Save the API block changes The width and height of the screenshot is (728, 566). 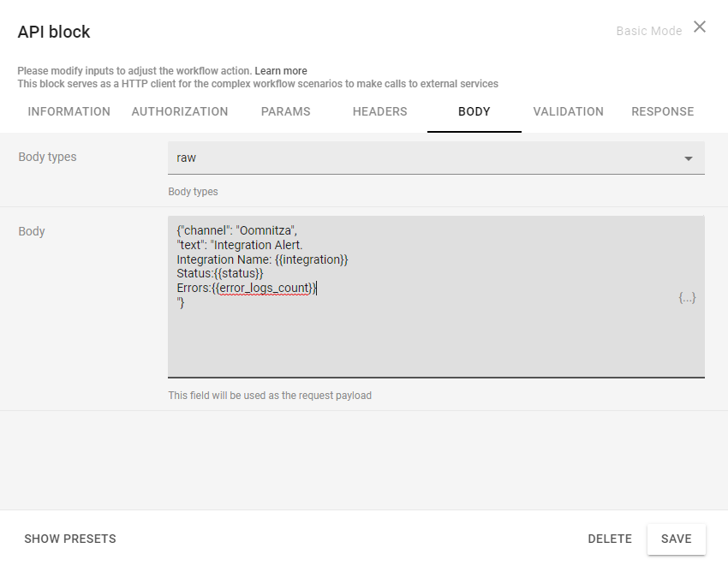pyautogui.click(x=676, y=539)
